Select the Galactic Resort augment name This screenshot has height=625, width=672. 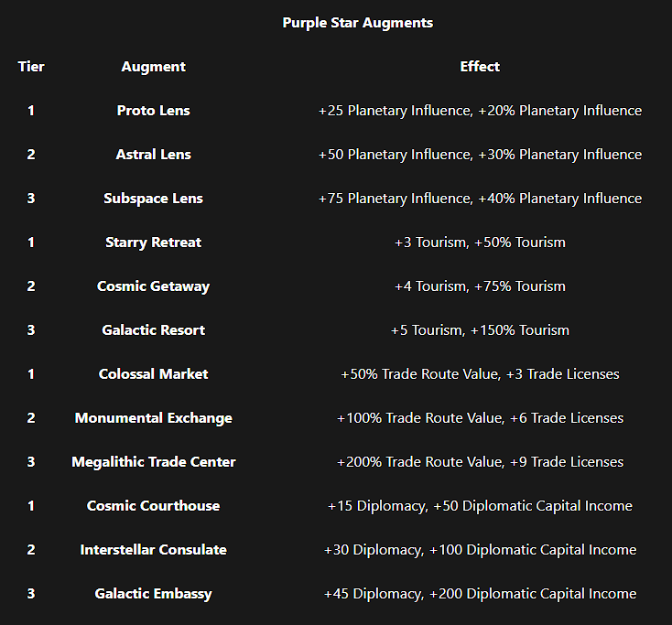point(153,330)
